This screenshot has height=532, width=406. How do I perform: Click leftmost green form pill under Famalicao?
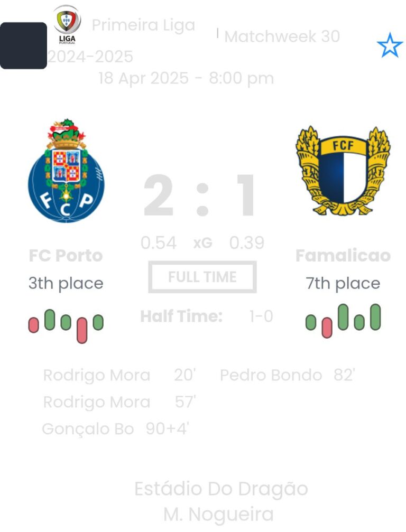coord(311,322)
